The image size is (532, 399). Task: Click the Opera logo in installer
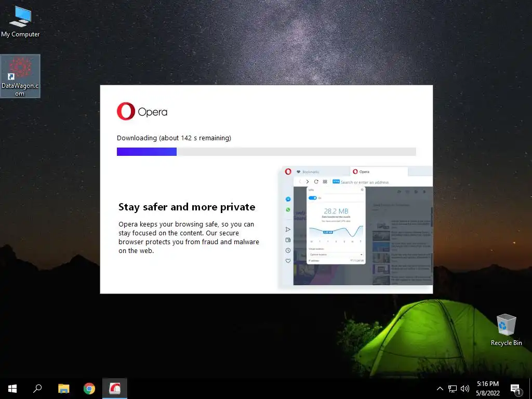[126, 111]
